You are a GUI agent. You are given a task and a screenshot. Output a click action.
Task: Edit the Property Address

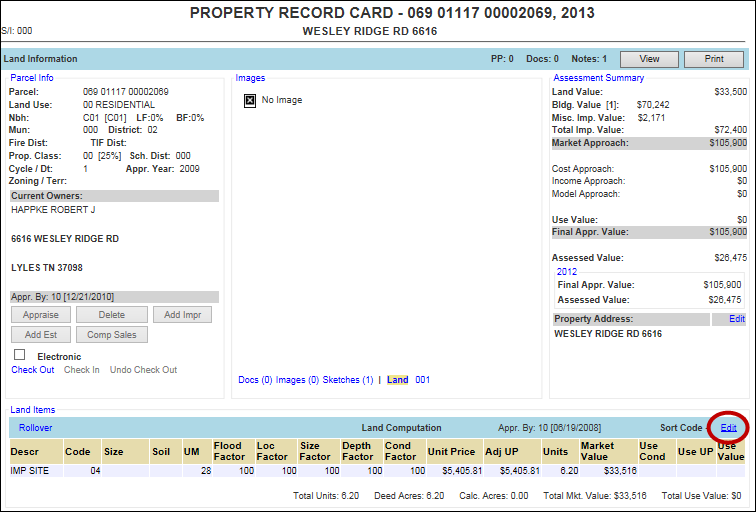point(737,319)
